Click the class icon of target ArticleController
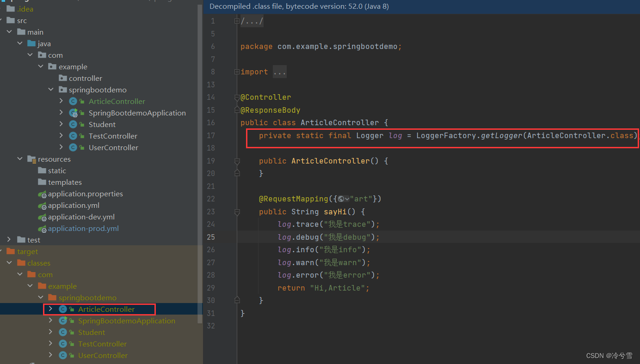Screen dimensions: 640x364 coord(63,309)
